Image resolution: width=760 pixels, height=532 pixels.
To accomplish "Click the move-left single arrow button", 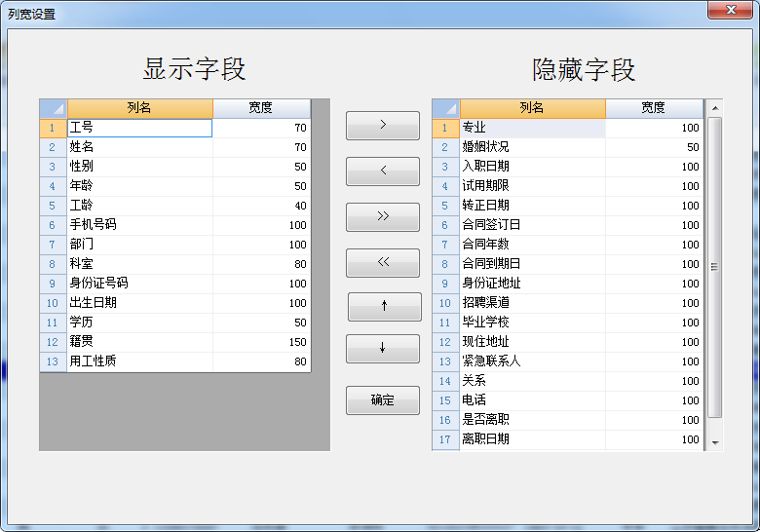I will pos(382,171).
